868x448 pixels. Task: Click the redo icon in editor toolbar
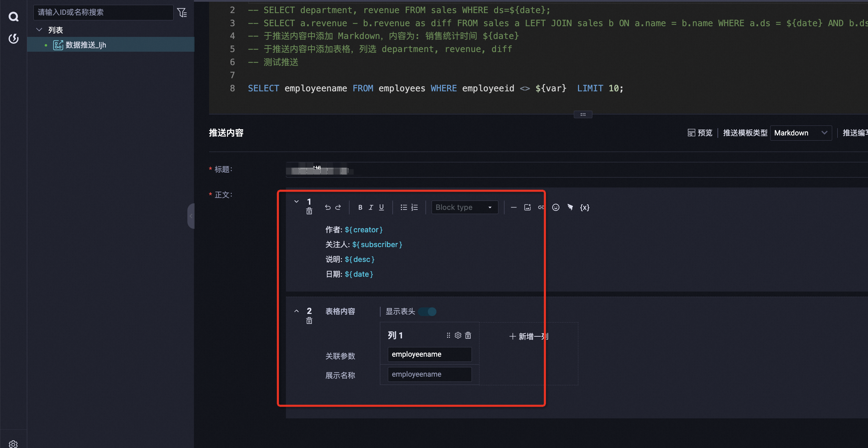point(338,207)
